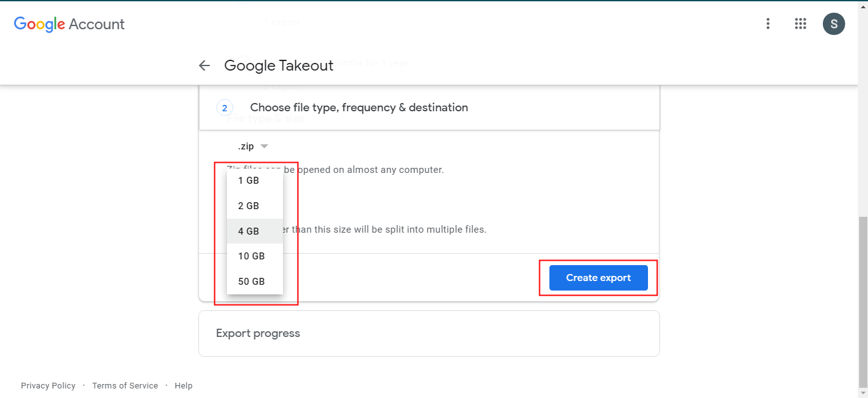Select the 1 GB size option
The height and width of the screenshot is (398, 868).
249,181
